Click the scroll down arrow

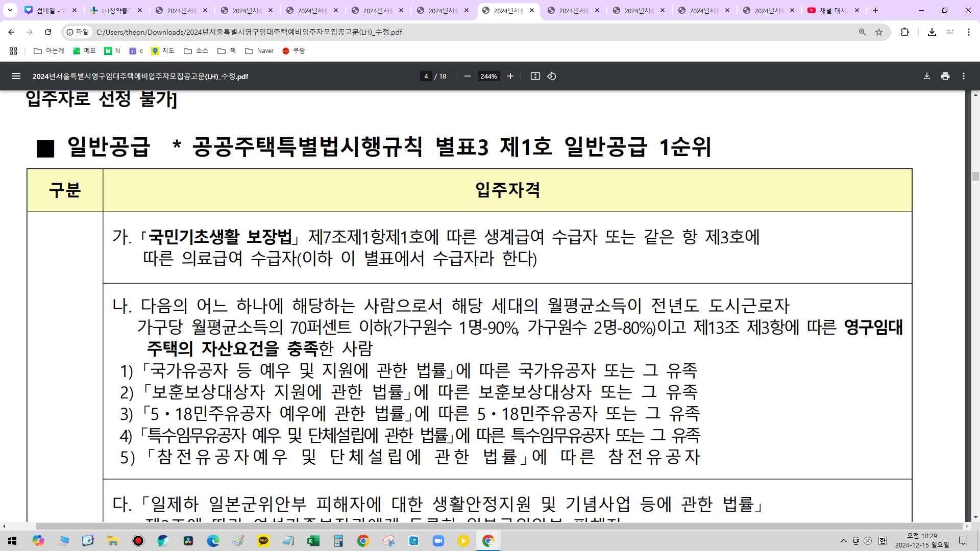(x=975, y=517)
